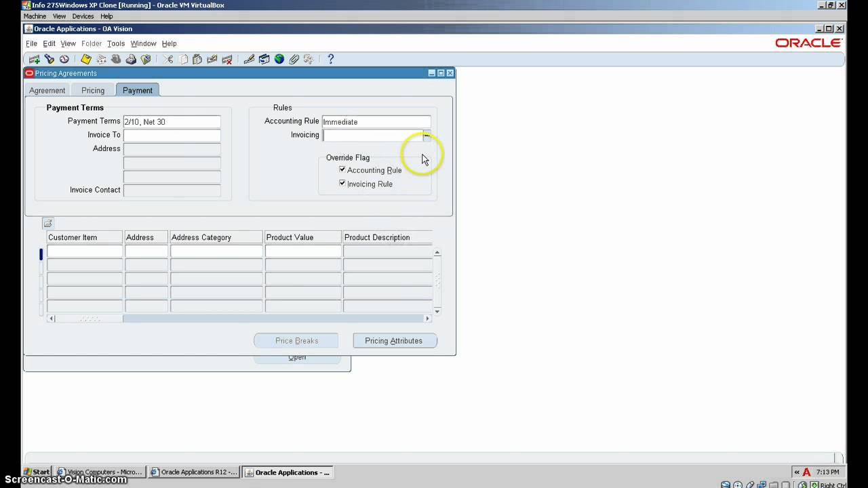Open the Invoicing field list of values button
The width and height of the screenshot is (868, 488).
click(x=427, y=136)
